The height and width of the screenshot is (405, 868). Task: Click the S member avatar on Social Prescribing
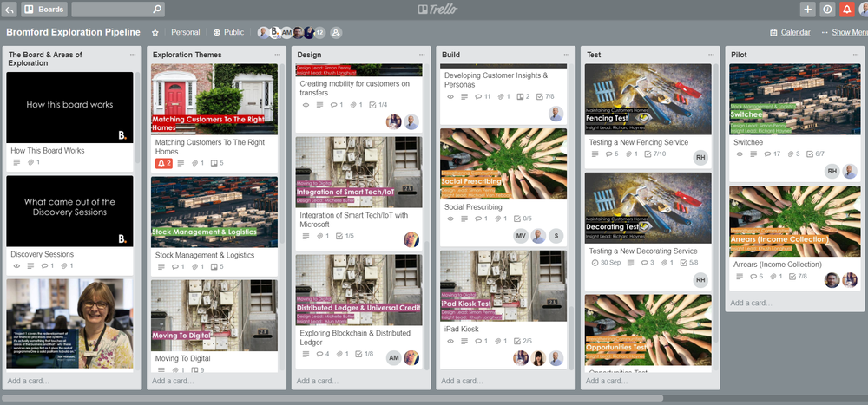(556, 236)
